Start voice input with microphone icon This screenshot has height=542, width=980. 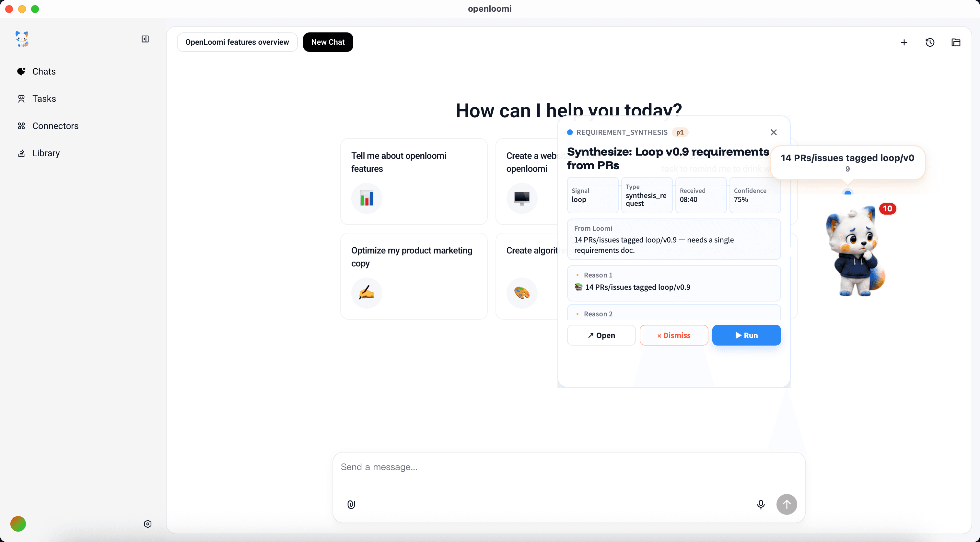(x=761, y=504)
